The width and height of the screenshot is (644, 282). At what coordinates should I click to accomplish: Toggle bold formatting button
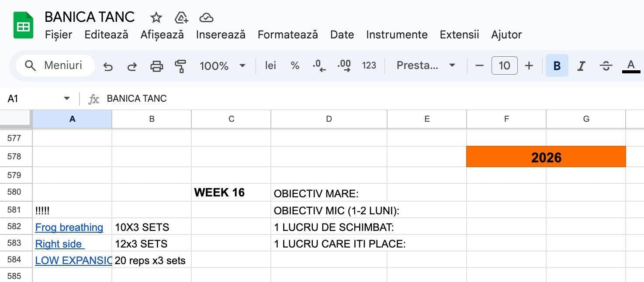[557, 66]
